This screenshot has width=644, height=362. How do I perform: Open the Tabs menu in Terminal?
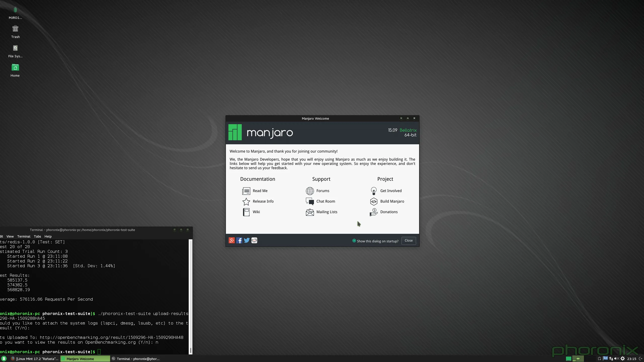37,237
